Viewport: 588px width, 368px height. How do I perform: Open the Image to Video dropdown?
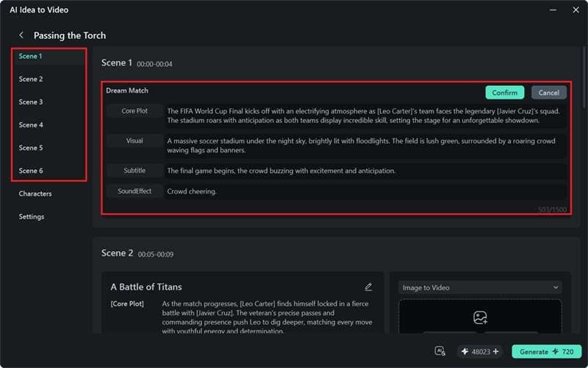pyautogui.click(x=480, y=288)
